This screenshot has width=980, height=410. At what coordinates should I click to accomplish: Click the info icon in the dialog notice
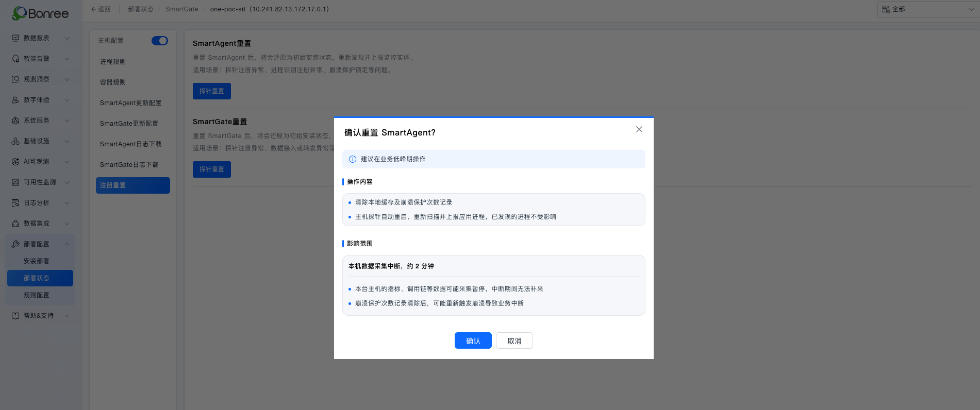point(353,159)
